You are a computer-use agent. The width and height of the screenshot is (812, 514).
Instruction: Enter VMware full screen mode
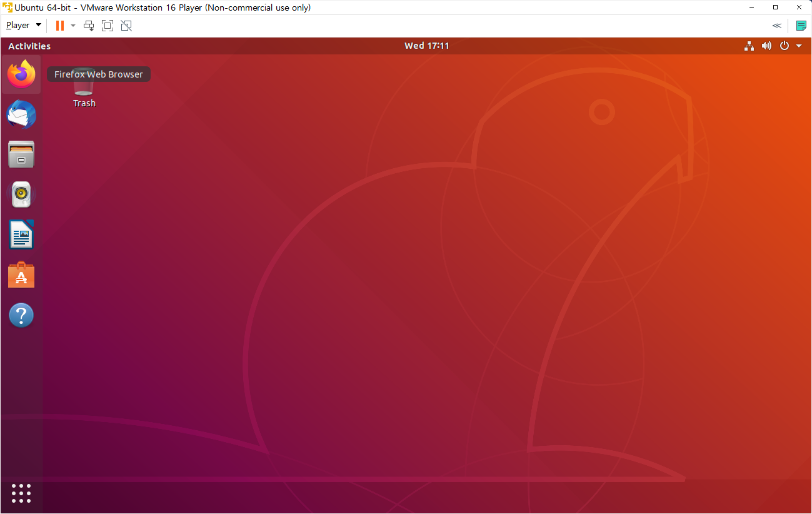[108, 26]
